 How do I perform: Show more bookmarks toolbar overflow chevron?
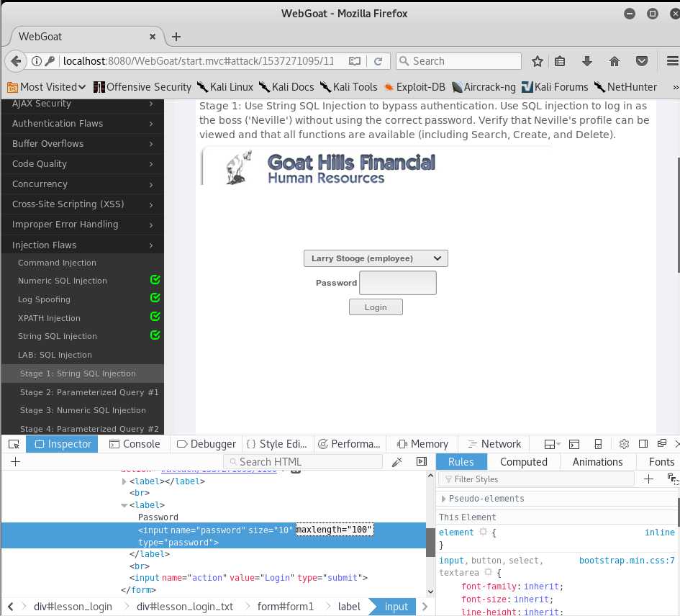675,87
